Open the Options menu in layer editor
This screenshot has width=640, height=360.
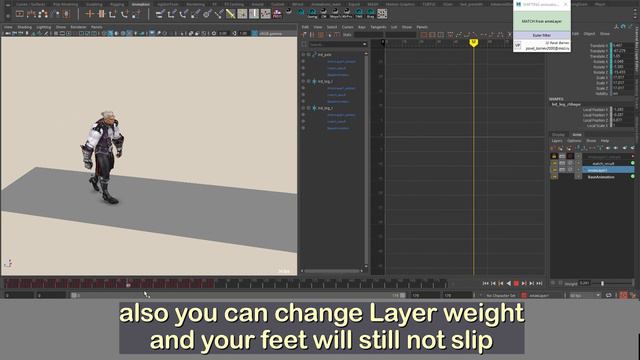(574, 141)
